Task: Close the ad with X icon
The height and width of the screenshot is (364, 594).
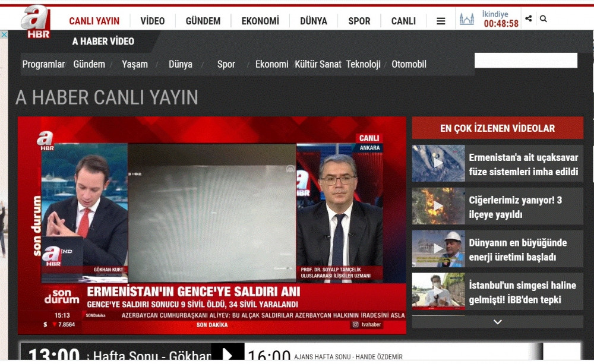Action: [4, 34]
